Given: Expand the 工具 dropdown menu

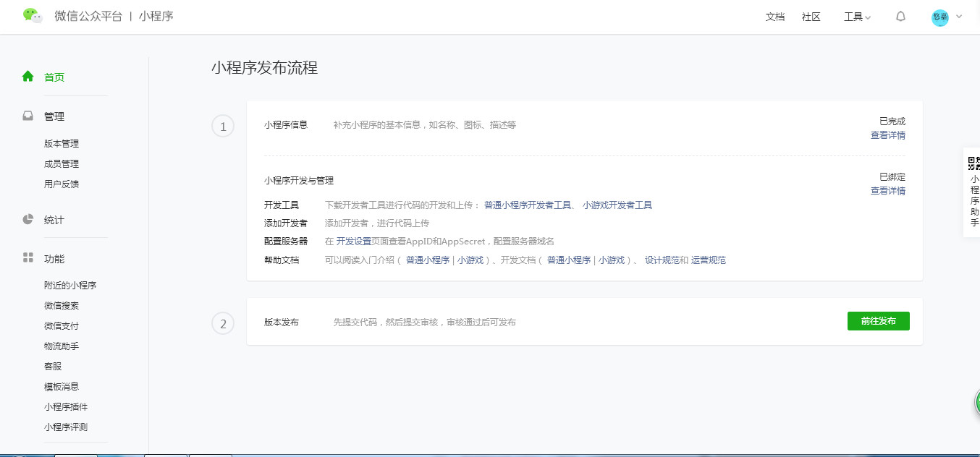Looking at the screenshot, I should (857, 17).
